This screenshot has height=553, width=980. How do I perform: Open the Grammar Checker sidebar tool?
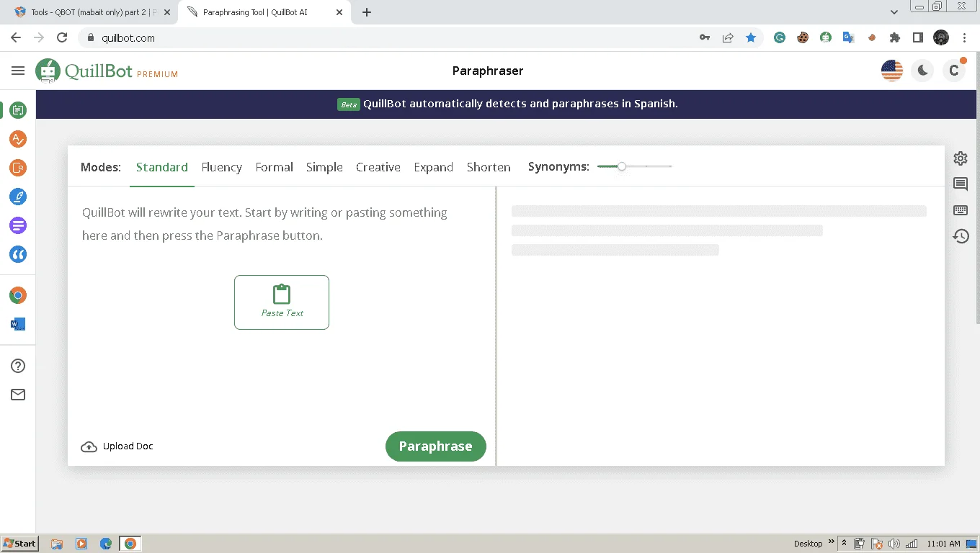(x=18, y=139)
